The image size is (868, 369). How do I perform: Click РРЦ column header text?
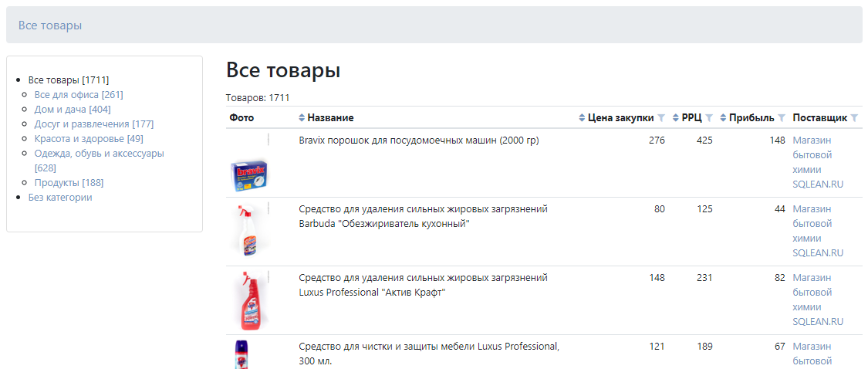(x=692, y=118)
